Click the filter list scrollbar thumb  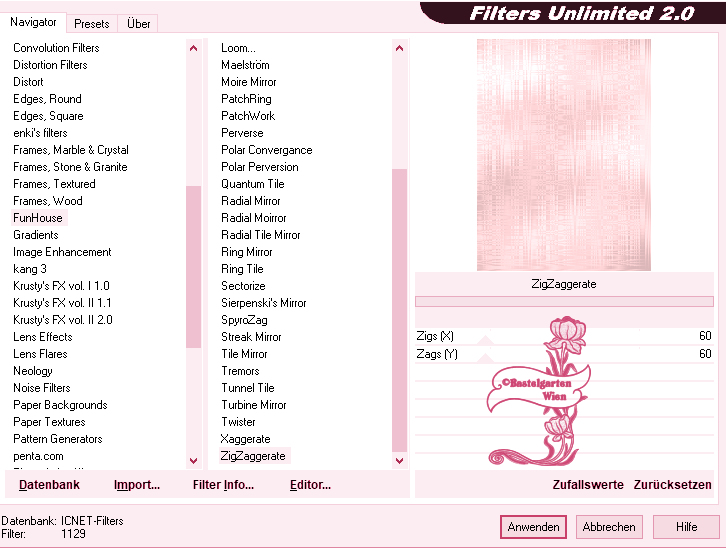tap(400, 311)
